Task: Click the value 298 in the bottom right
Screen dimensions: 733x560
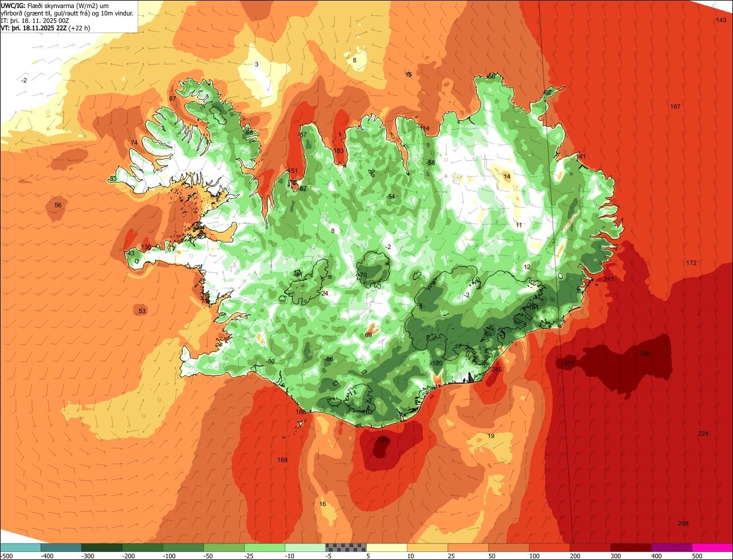Action: [x=683, y=523]
